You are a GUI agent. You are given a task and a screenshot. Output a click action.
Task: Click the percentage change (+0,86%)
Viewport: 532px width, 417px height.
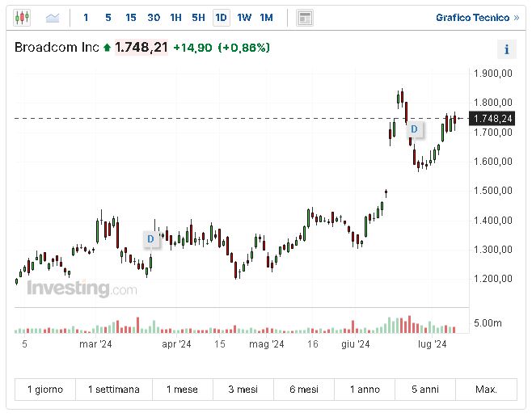coord(243,48)
